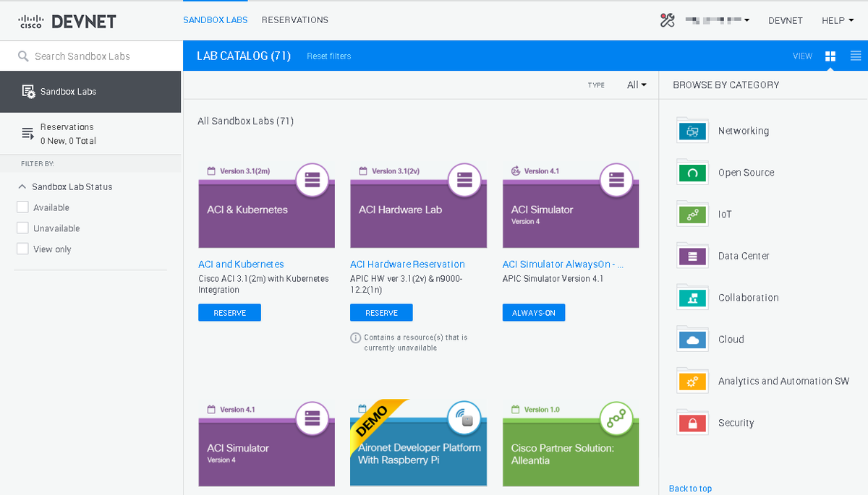Reserve the ACI and Kubernetes lab

230,312
